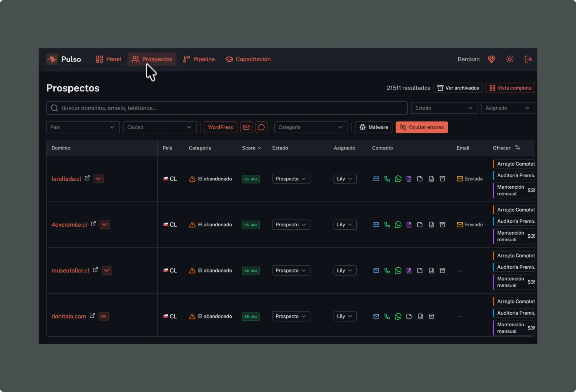This screenshot has height=392, width=576.
Task: Click WhatsApp icon in larallada.cl row
Action: [398, 179]
